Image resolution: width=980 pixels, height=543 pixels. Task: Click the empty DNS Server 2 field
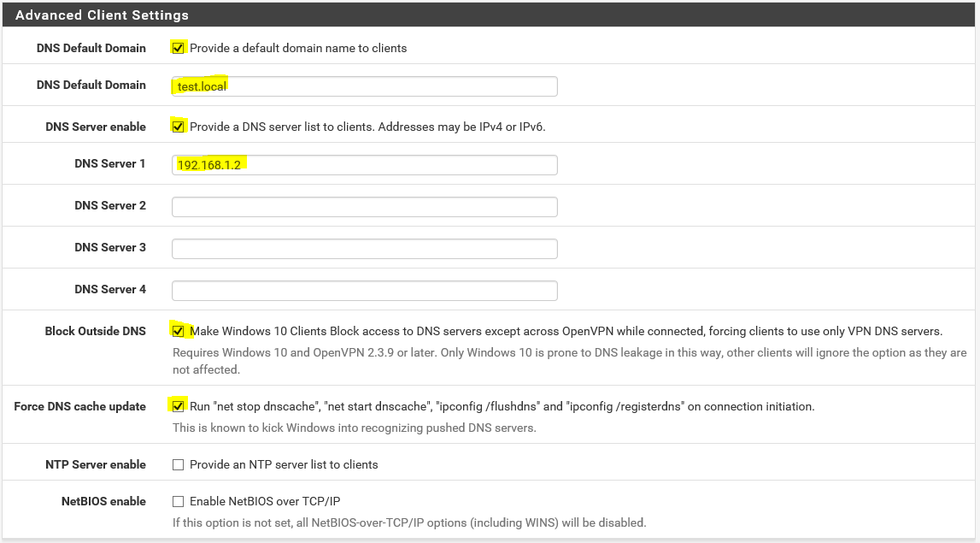point(364,206)
